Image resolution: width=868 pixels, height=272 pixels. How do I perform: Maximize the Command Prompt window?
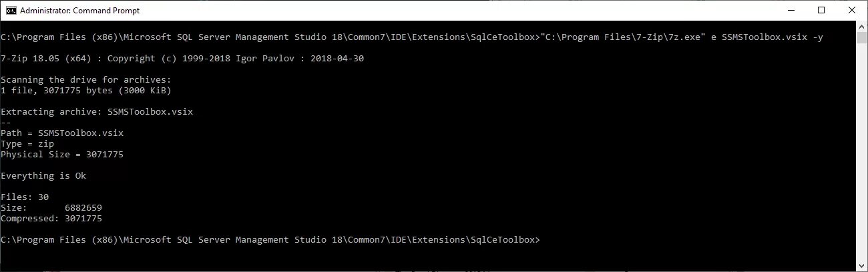[x=821, y=10]
